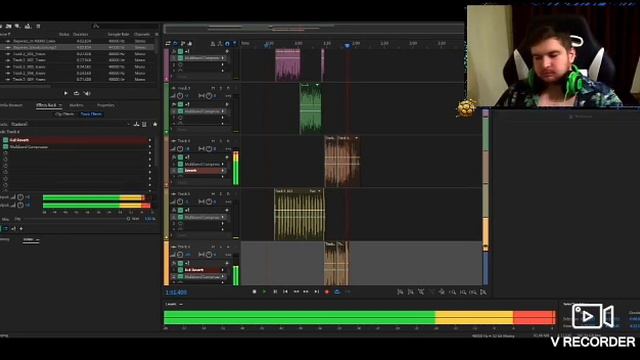This screenshot has height=360, width=640.
Task: Save the effects rack preset icon
Action: click(x=136, y=124)
